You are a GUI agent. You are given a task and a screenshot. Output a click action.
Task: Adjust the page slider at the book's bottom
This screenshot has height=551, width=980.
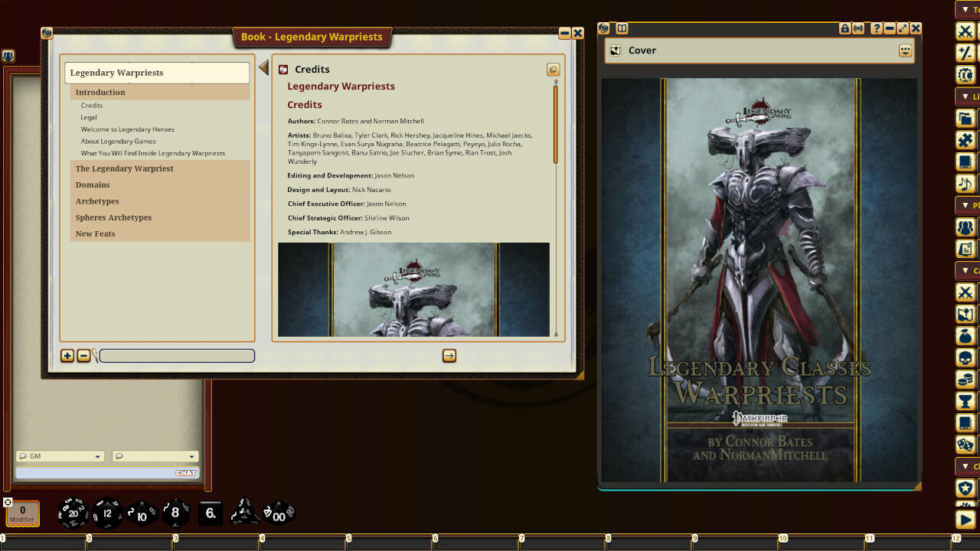tap(176, 355)
